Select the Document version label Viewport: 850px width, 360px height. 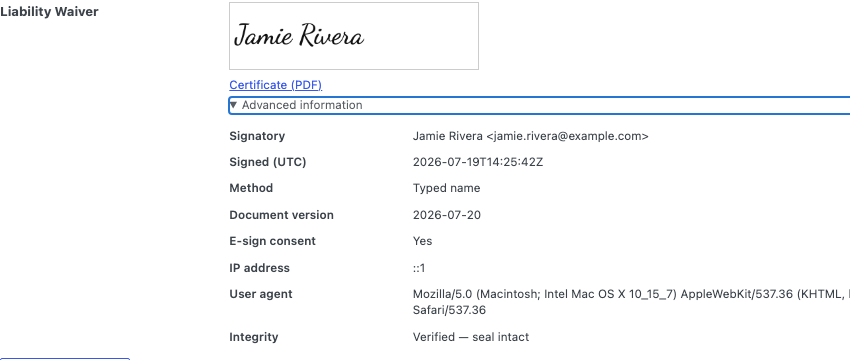tap(281, 215)
